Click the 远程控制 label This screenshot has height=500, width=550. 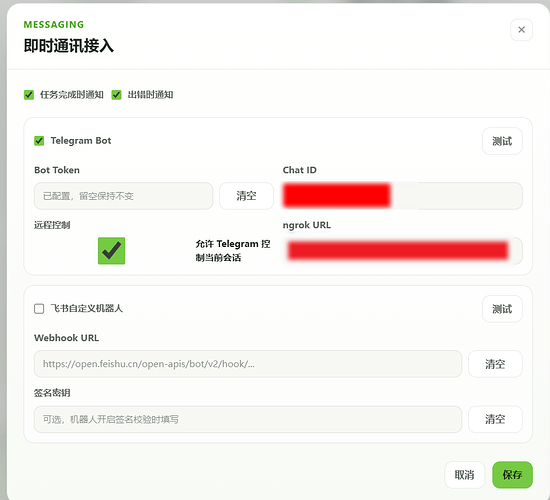[52, 225]
